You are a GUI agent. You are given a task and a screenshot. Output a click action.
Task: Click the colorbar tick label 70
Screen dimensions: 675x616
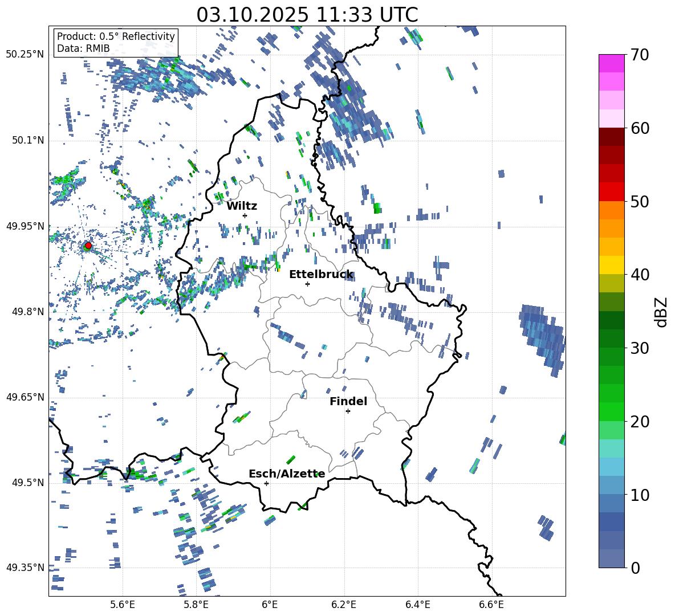640,55
